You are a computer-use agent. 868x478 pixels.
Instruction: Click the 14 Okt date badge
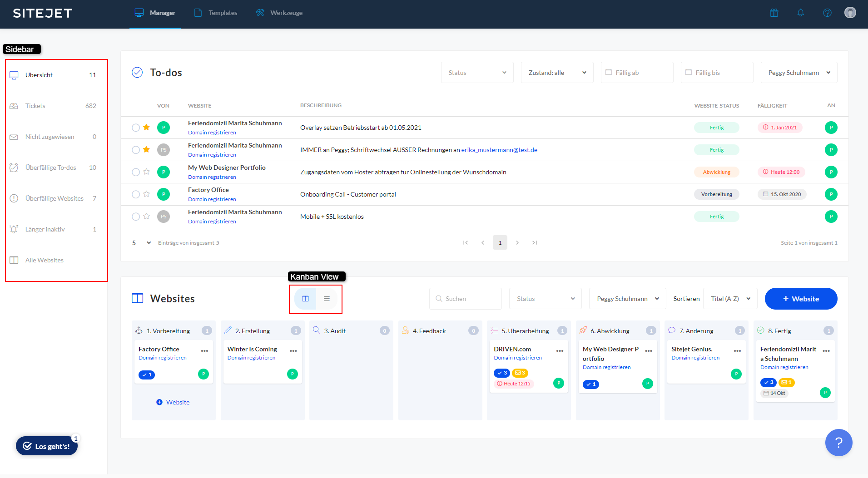pos(774,393)
